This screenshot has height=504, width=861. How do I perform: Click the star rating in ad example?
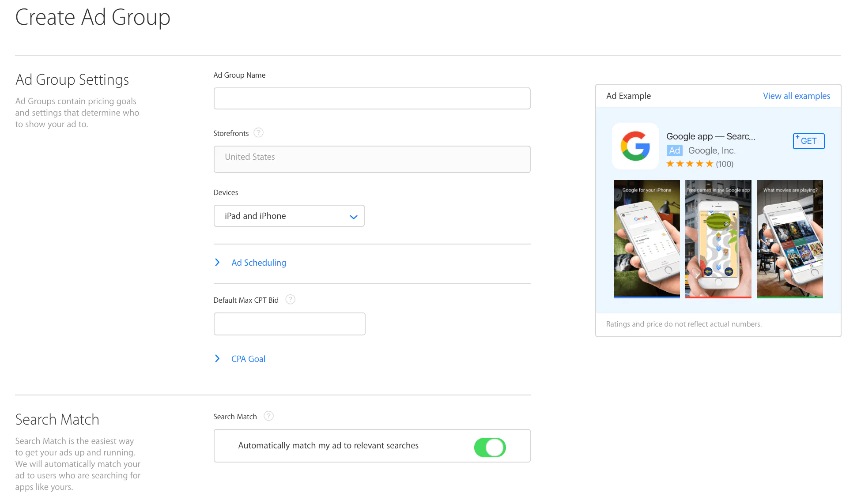[x=689, y=164]
